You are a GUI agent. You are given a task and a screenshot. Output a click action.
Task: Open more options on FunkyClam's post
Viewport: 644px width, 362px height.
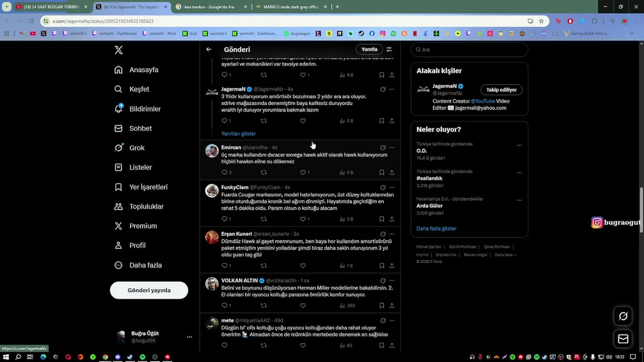(x=392, y=188)
